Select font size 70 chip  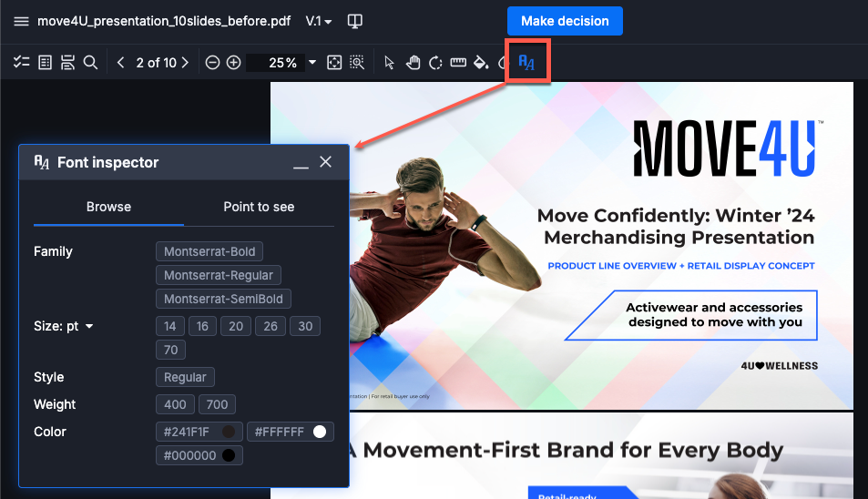click(x=170, y=351)
